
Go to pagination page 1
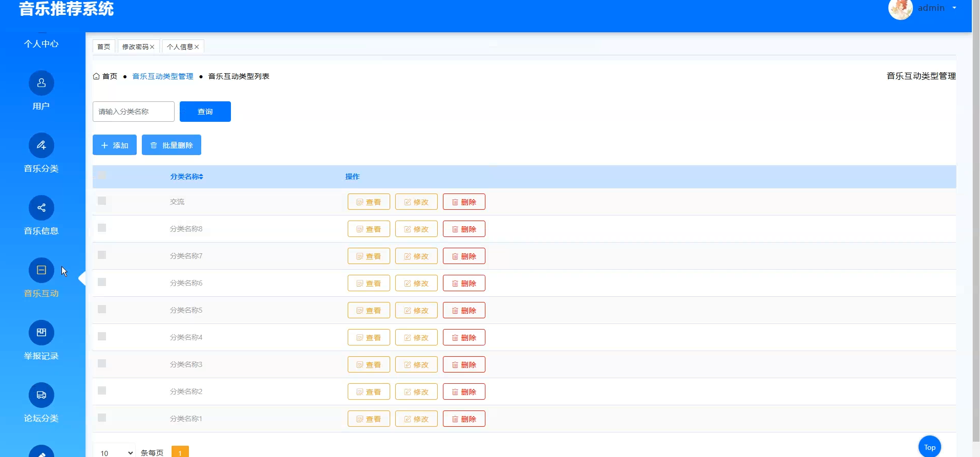(x=180, y=452)
